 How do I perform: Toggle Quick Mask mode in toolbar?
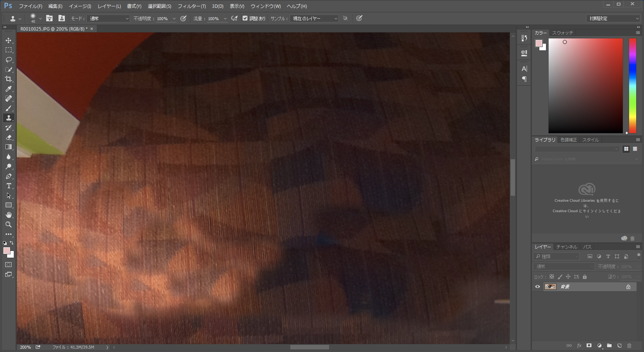(x=9, y=265)
